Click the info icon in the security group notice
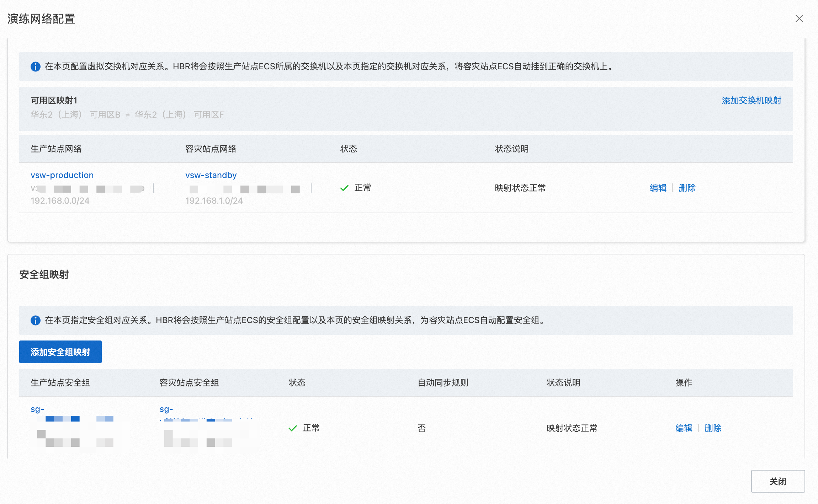818x504 pixels. [x=36, y=320]
